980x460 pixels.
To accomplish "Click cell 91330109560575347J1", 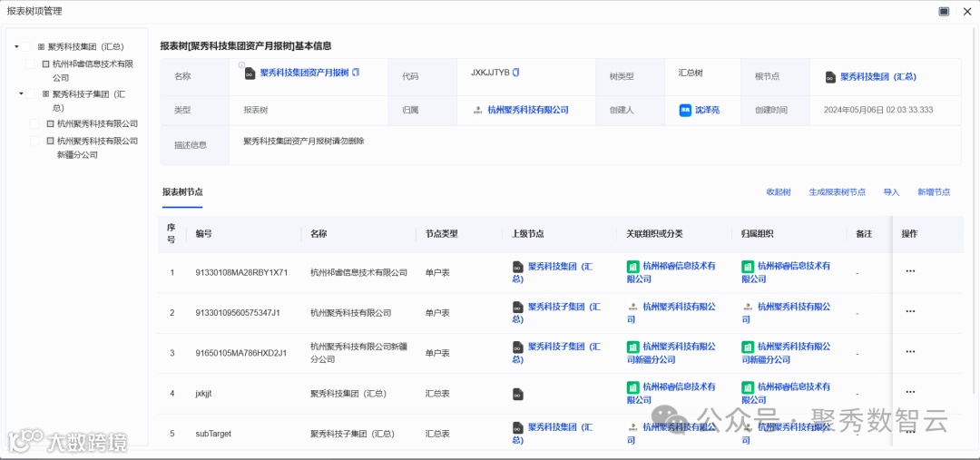I will click(238, 312).
